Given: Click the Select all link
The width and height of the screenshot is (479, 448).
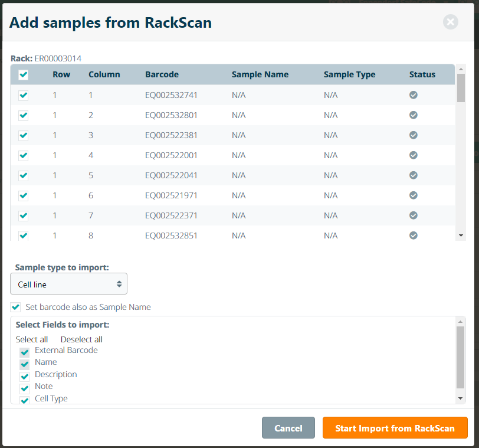Looking at the screenshot, I should pos(32,339).
